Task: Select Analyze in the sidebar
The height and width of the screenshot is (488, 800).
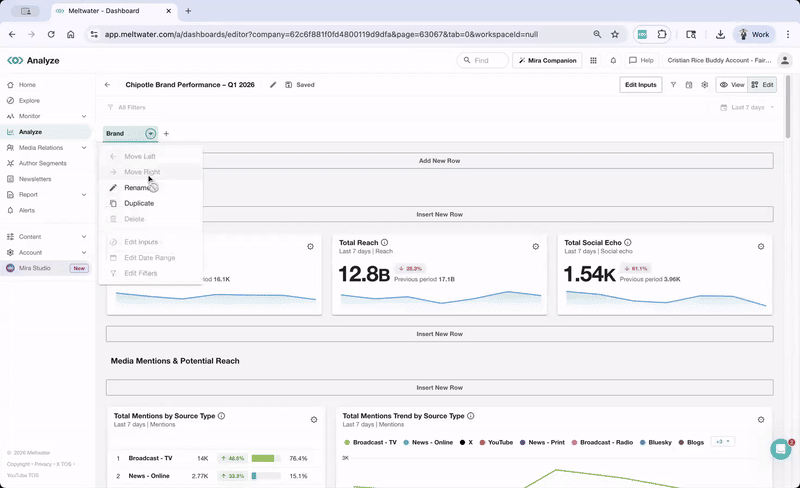Action: [x=30, y=132]
